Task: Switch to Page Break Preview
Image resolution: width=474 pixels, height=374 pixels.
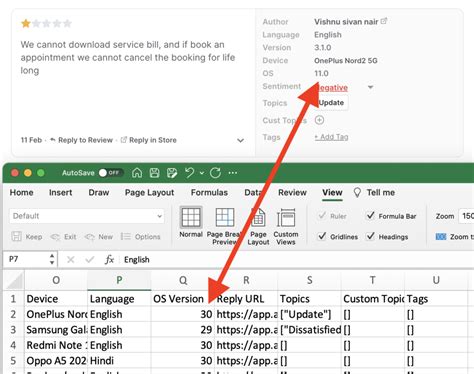Action: 225,217
